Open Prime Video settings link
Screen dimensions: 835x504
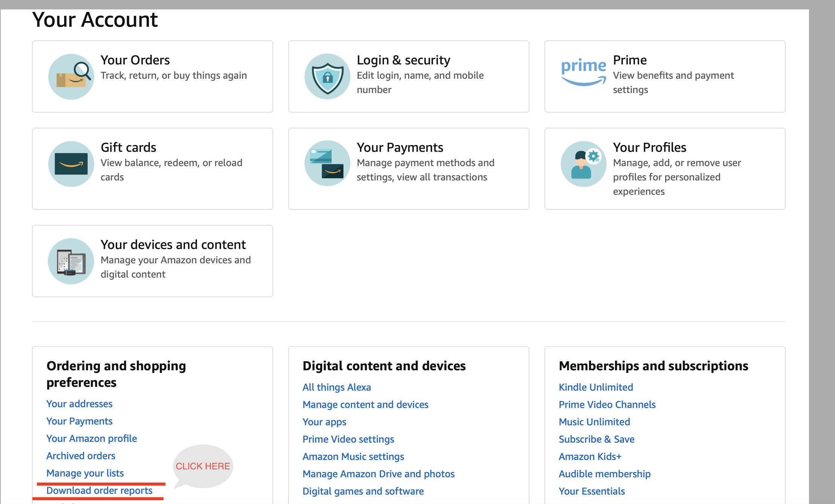(349, 439)
